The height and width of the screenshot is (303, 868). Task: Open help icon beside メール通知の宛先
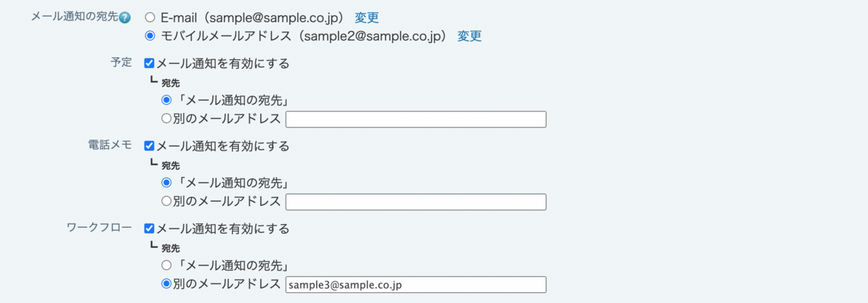click(x=125, y=18)
